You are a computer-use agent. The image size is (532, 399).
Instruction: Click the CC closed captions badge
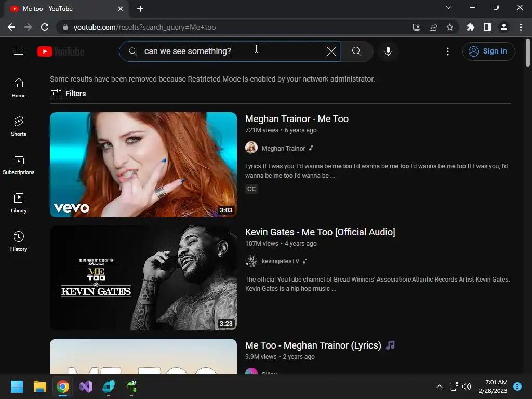tap(251, 189)
